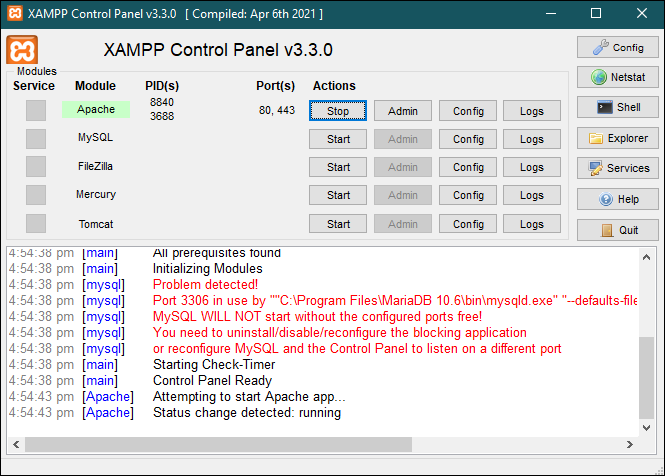Image resolution: width=665 pixels, height=476 pixels.
Task: Open Apache Admin page
Action: (x=403, y=111)
